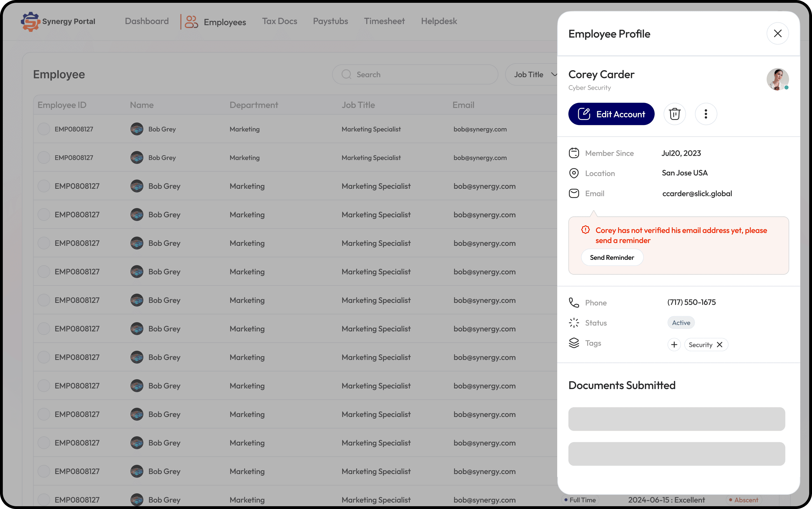Click the Synergy Portal logo

pyautogui.click(x=31, y=22)
